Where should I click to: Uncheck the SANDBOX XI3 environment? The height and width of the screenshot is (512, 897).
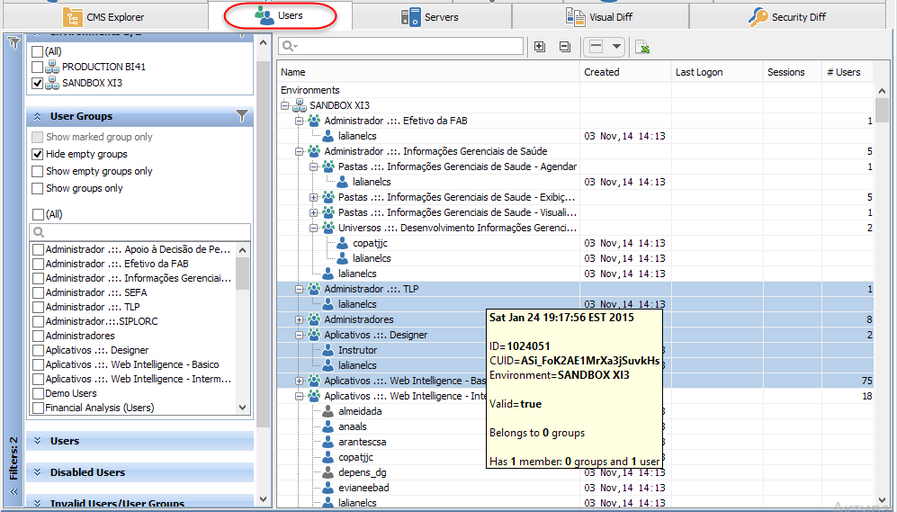[x=37, y=83]
